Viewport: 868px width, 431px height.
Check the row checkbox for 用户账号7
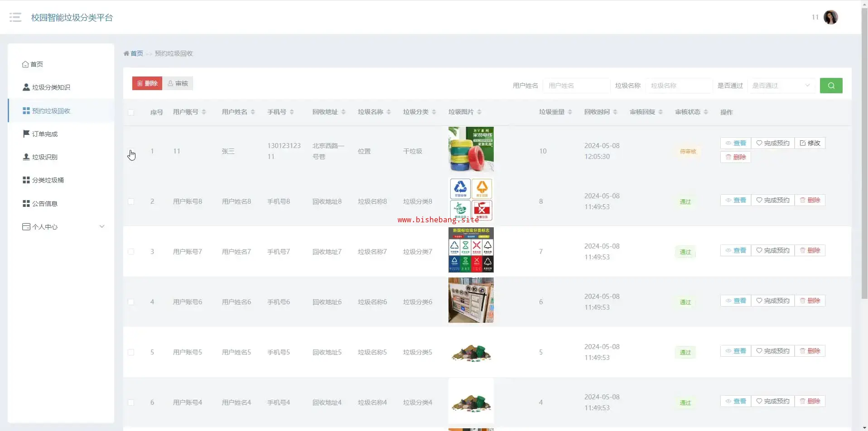(x=131, y=252)
